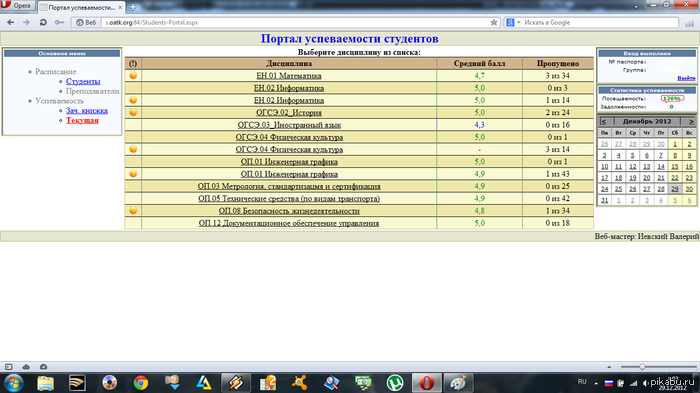Open the Windows Start menu

pyautogui.click(x=13, y=383)
